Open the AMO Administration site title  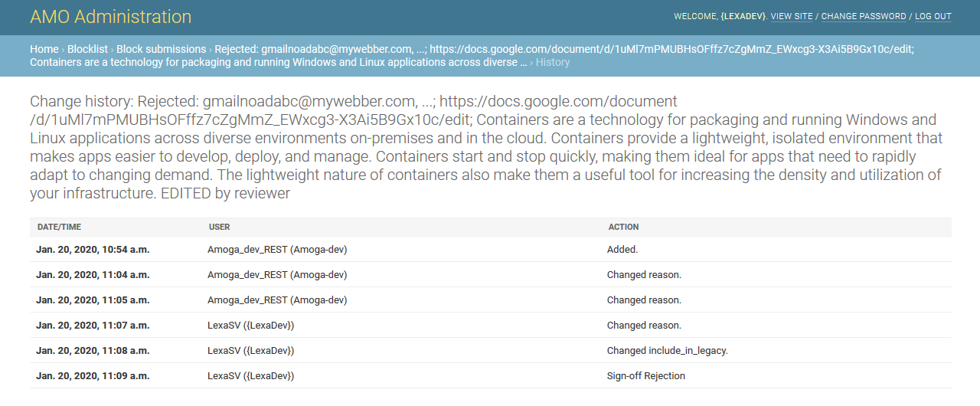(111, 17)
